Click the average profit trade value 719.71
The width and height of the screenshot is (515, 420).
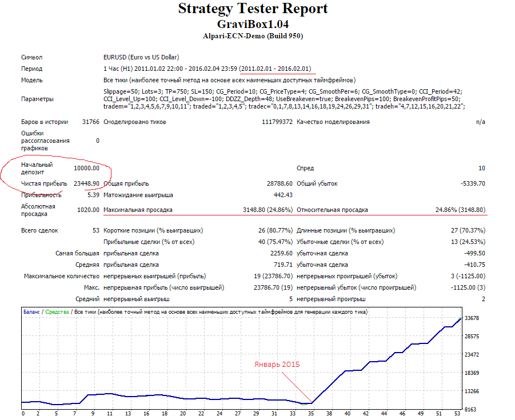click(283, 265)
